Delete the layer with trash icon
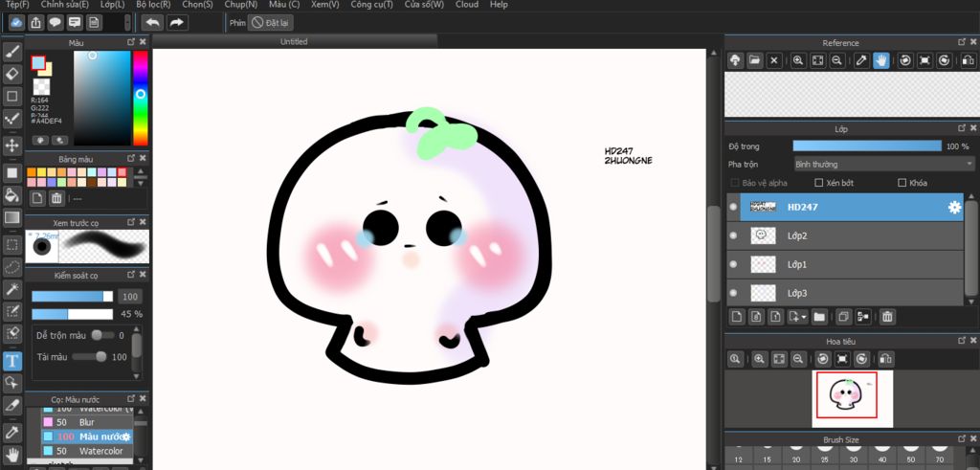This screenshot has height=470, width=980. pyautogui.click(x=887, y=317)
